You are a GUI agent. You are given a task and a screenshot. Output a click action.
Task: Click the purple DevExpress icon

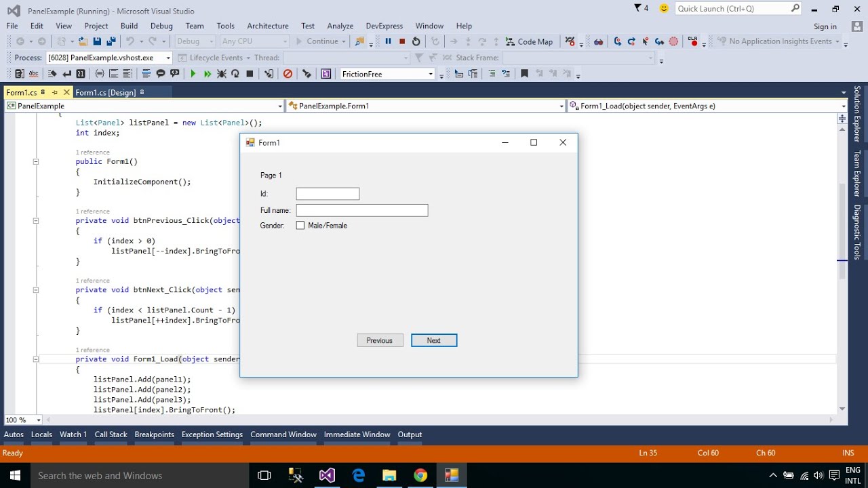coord(326,74)
